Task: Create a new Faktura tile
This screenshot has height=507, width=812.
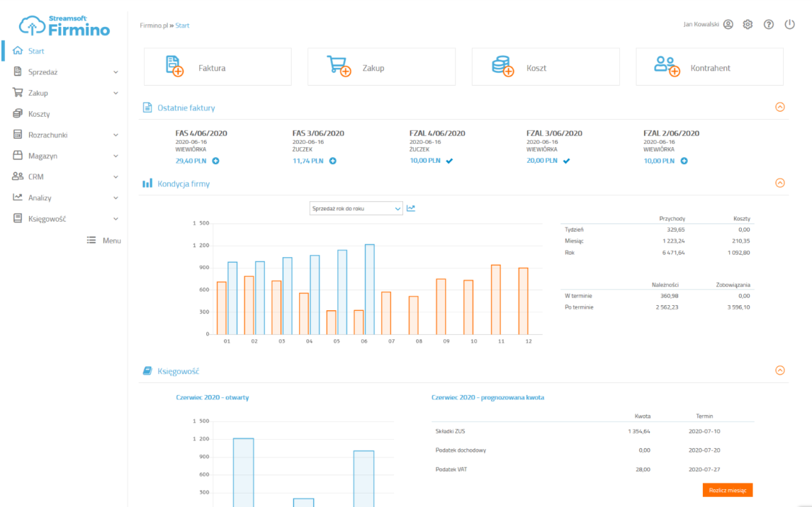Action: (x=218, y=67)
